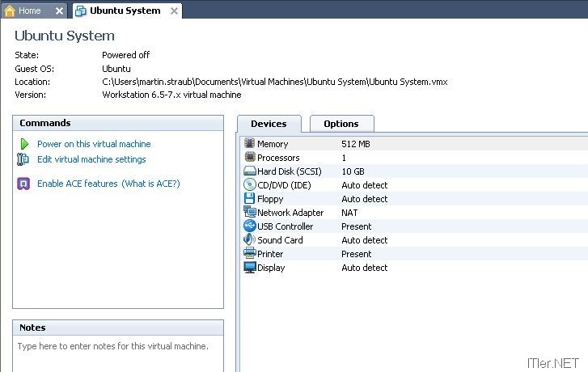Click the CD/DVD disc icon

(249, 185)
